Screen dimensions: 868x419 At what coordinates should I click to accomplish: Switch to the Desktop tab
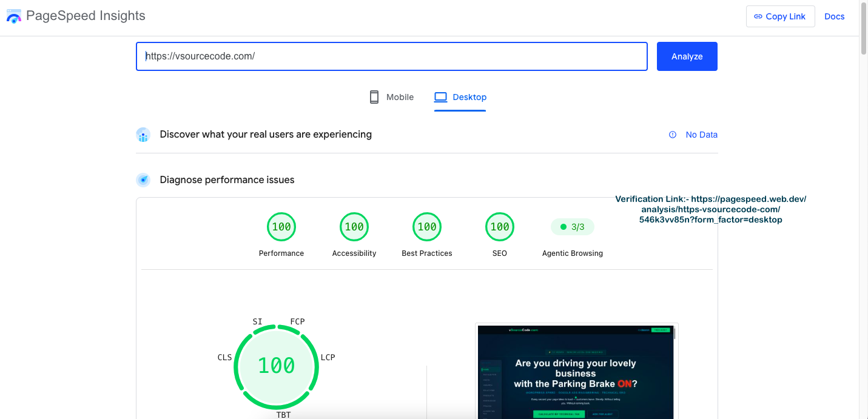coord(460,97)
